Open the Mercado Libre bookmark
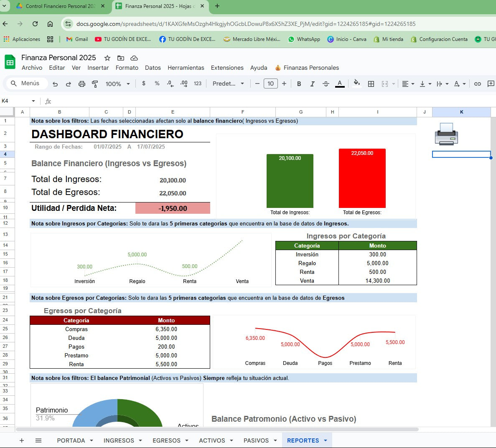This screenshot has height=448, width=496. tap(252, 39)
